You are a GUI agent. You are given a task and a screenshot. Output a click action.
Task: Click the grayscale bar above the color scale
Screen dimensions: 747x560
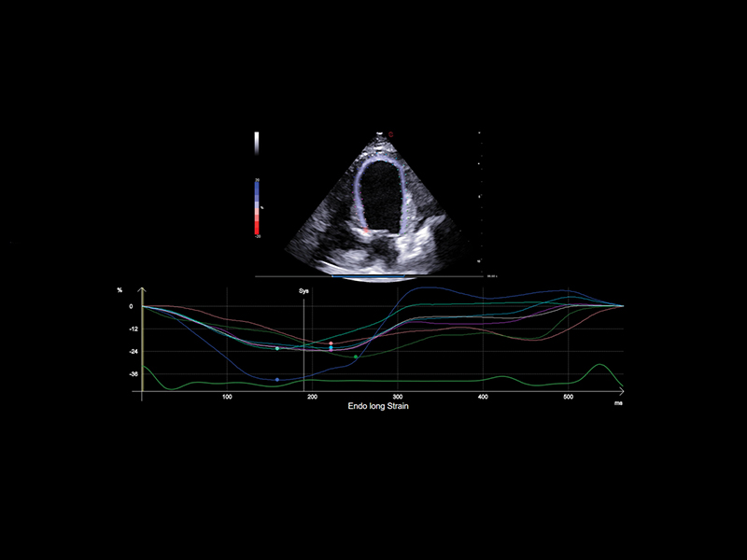(x=257, y=144)
